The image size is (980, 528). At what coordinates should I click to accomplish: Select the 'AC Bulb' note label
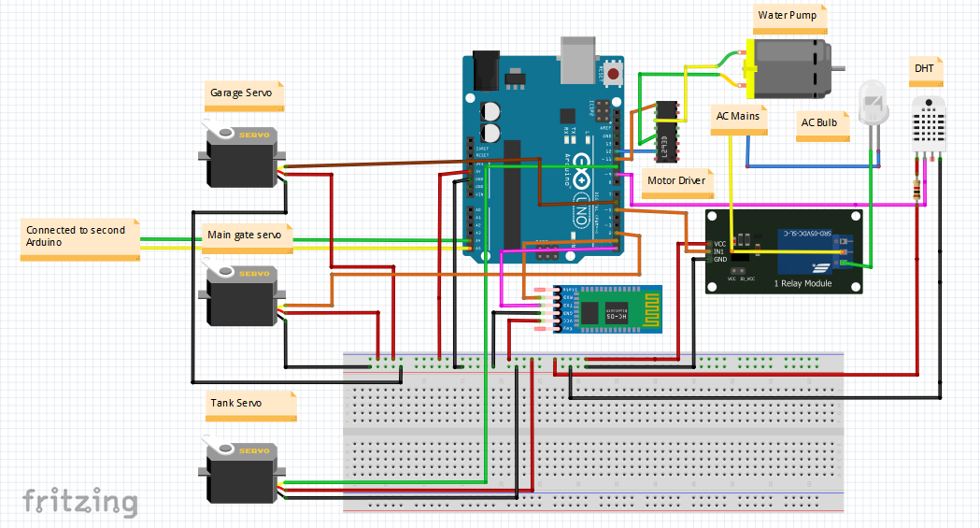(x=822, y=126)
